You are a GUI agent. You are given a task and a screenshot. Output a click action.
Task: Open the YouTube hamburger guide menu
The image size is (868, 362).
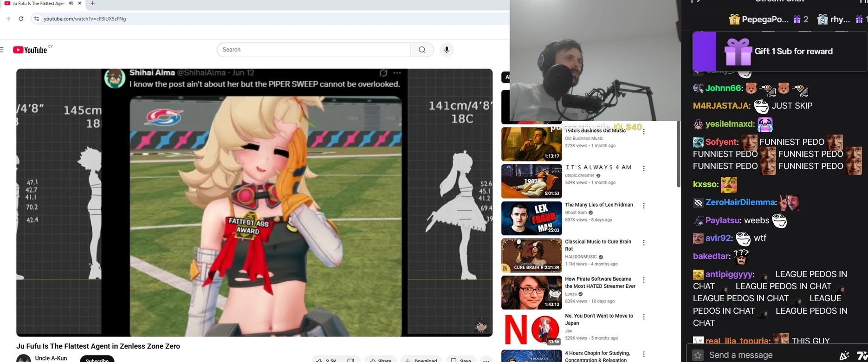point(2,50)
